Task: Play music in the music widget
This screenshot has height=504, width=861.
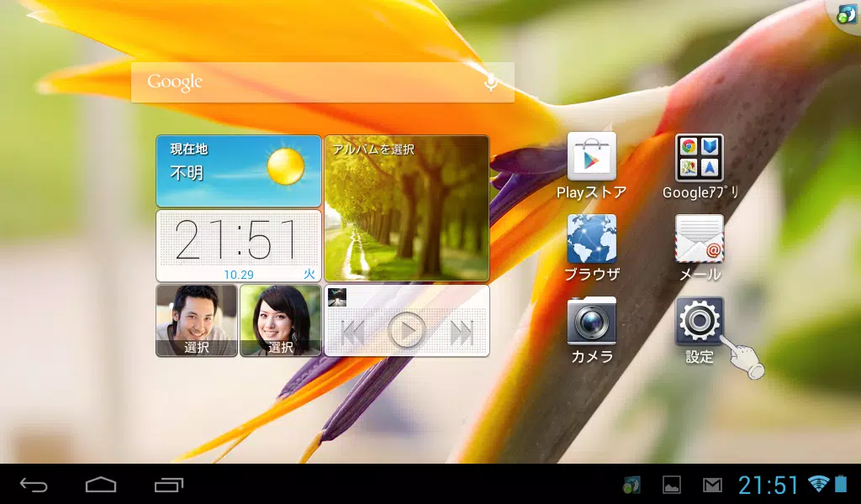Action: pos(407,332)
